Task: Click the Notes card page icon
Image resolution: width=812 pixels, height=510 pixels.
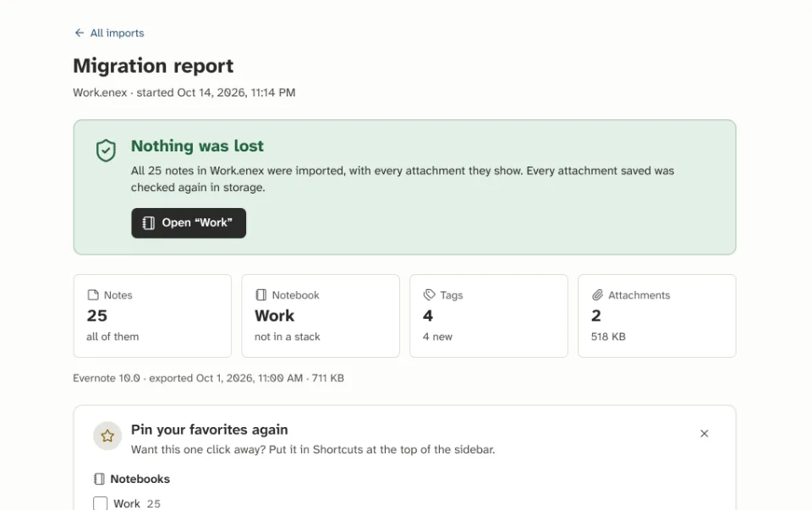Action: click(93, 295)
